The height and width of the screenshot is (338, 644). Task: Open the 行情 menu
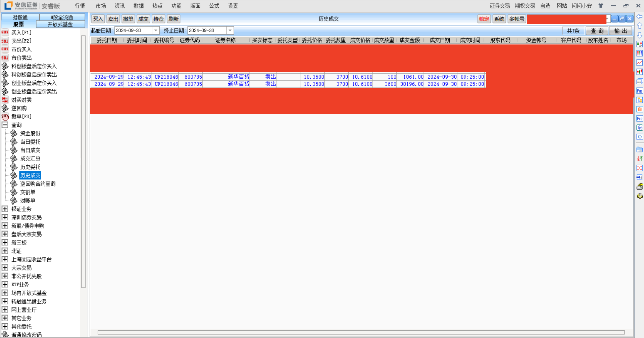point(80,6)
